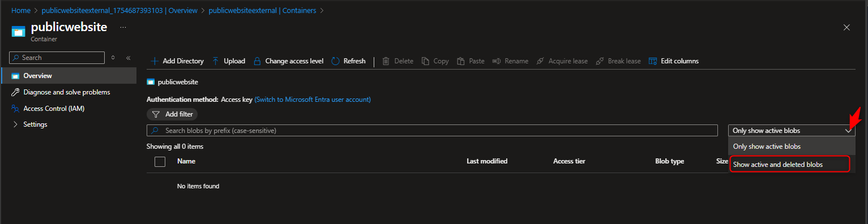Click the magnifier icon in blob prefix search
Viewport: 868px width, 224px height.
point(155,131)
